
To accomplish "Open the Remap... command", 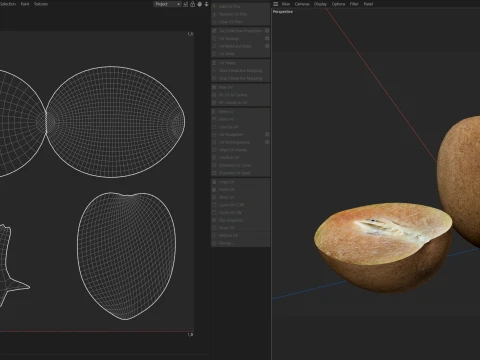I will coord(240,243).
